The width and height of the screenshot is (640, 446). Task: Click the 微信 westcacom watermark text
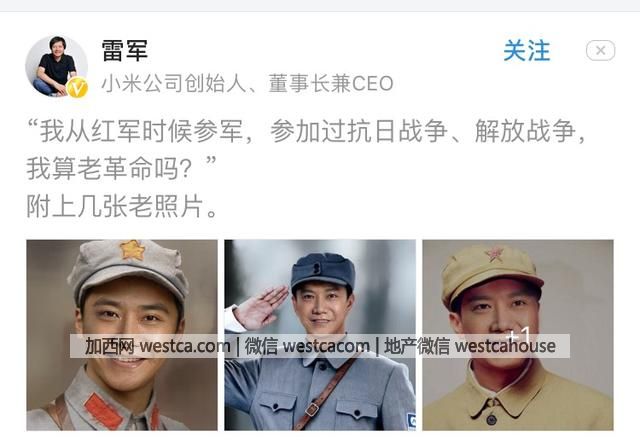click(307, 346)
